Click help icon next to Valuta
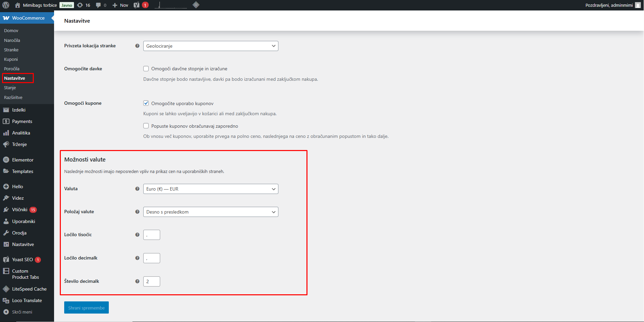 (137, 189)
